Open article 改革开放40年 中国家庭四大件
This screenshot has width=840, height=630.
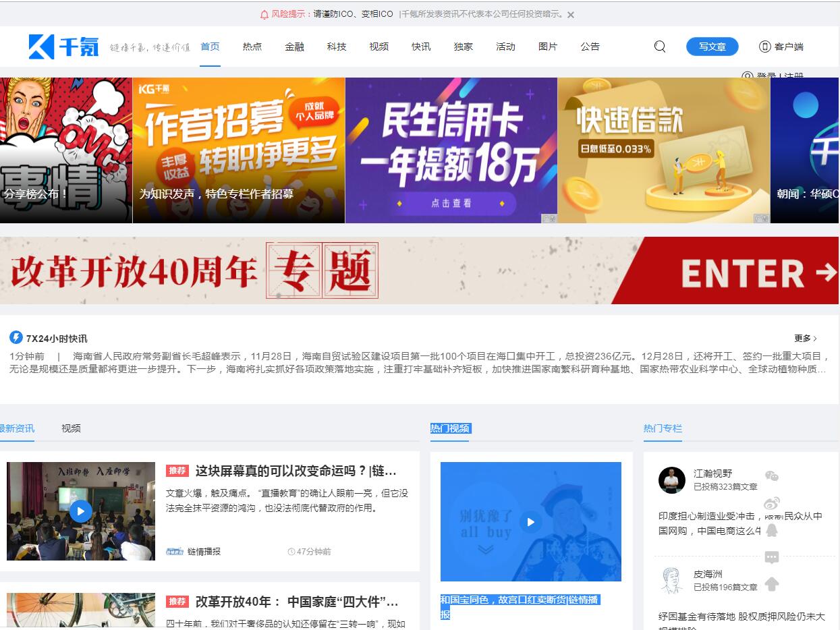point(298,601)
